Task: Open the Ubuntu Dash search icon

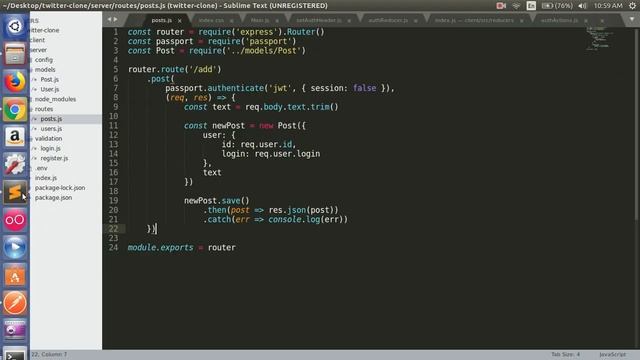Action: pos(15,27)
